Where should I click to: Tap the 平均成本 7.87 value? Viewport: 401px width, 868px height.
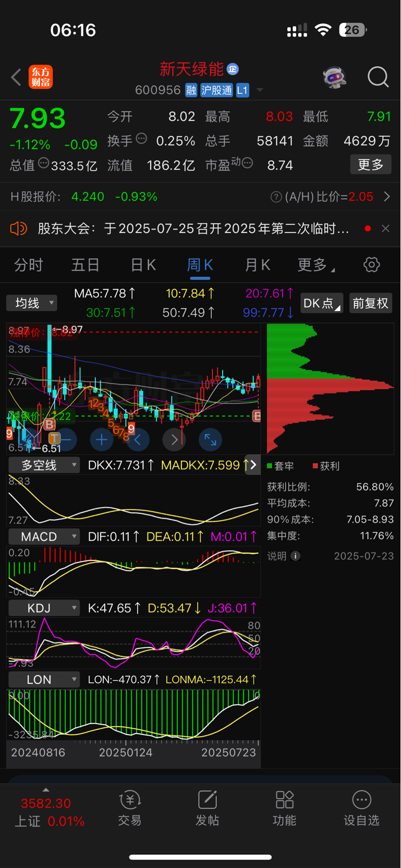pyautogui.click(x=384, y=503)
